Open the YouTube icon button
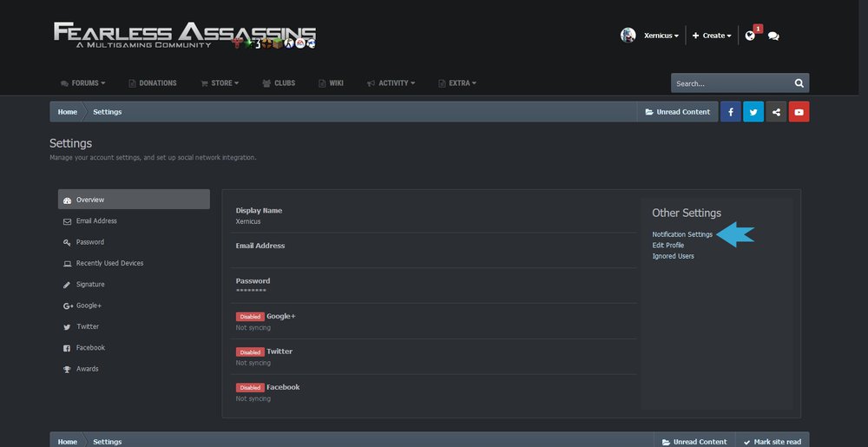The height and width of the screenshot is (447, 868). (x=799, y=112)
